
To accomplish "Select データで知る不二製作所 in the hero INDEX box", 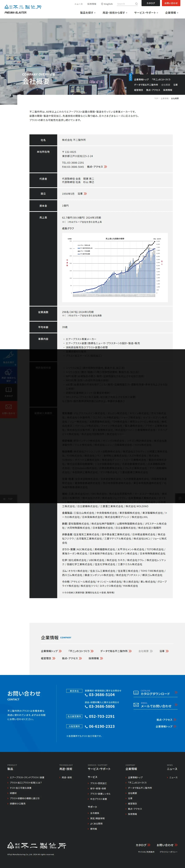I will point(146,85).
